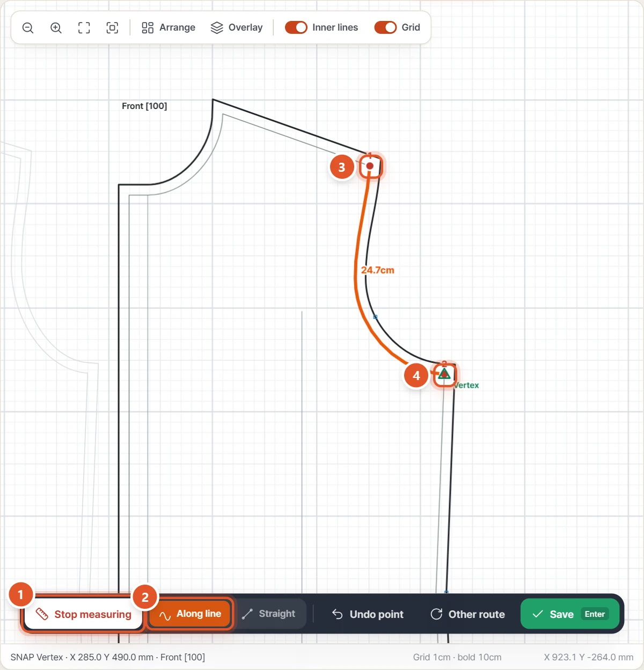Turn off the Inner lines switch
This screenshot has height=670, width=644.
[296, 27]
